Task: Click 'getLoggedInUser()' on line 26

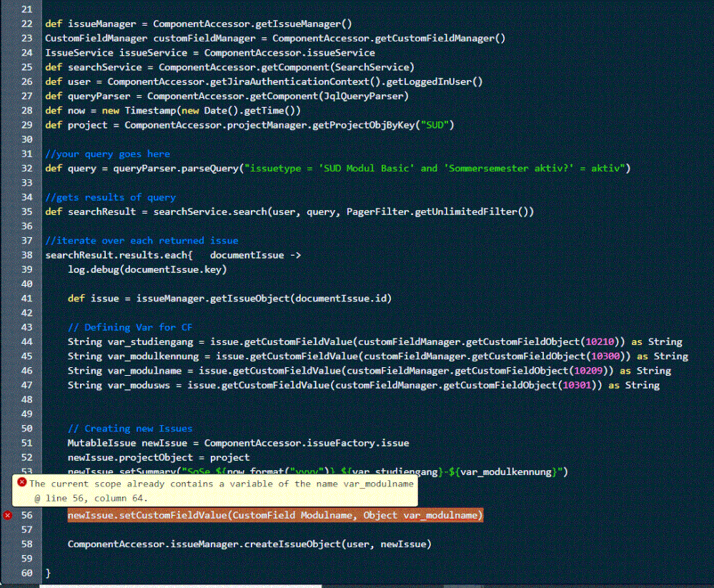Action: pos(435,82)
